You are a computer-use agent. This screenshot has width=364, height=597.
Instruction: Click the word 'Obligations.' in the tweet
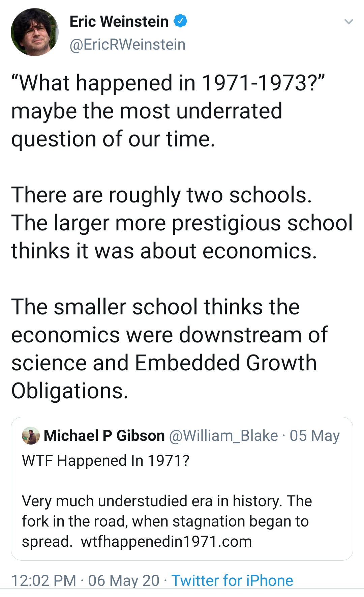pyautogui.click(x=70, y=391)
